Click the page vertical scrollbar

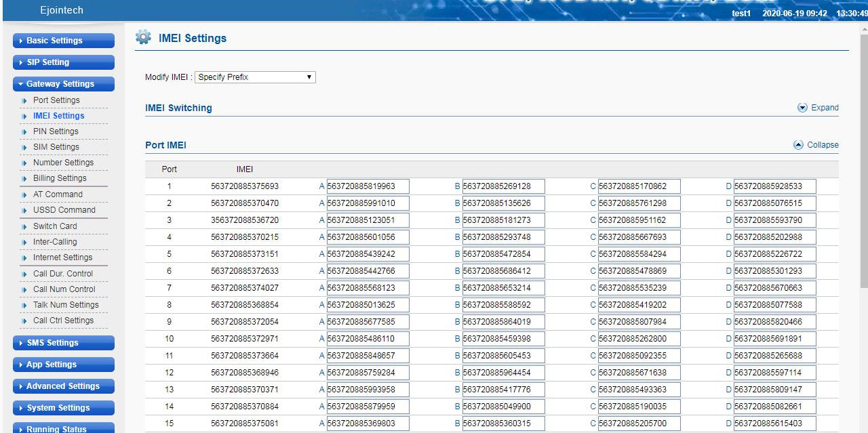[863, 203]
